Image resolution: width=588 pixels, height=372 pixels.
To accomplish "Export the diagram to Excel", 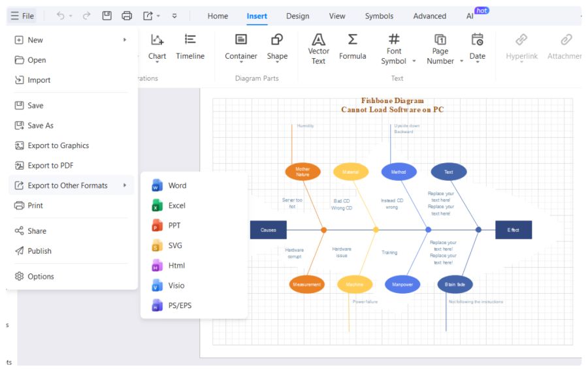I will tap(194, 206).
